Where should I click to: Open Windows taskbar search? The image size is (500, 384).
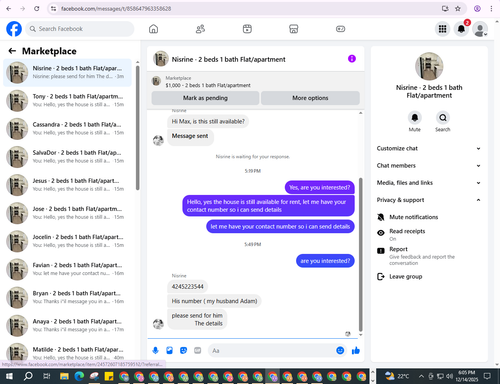[x=28, y=376]
